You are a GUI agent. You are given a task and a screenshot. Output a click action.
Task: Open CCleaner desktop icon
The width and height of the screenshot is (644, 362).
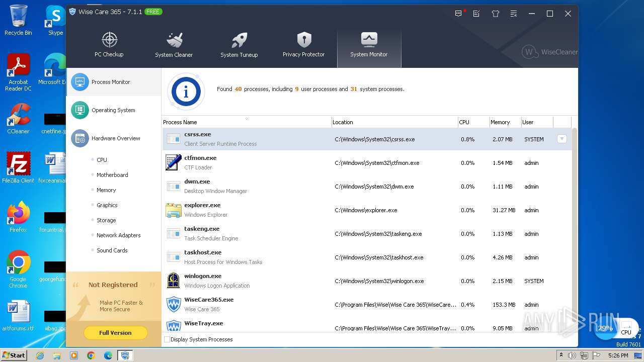18,119
